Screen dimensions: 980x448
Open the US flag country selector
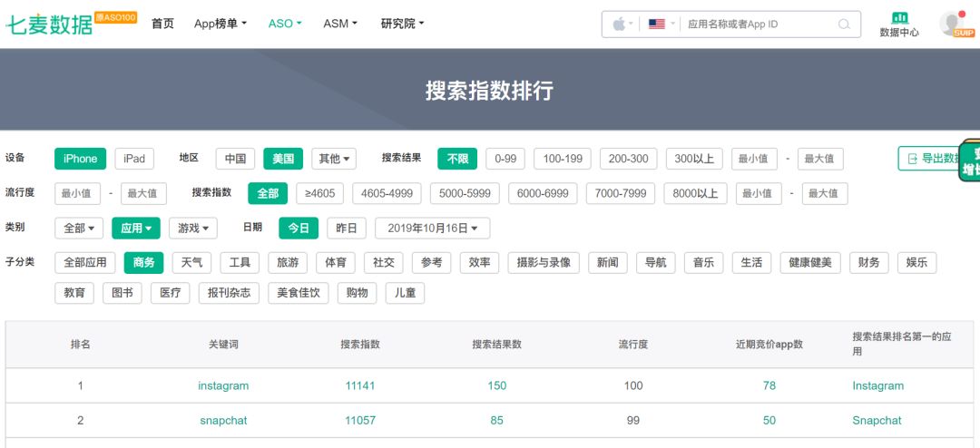click(656, 24)
